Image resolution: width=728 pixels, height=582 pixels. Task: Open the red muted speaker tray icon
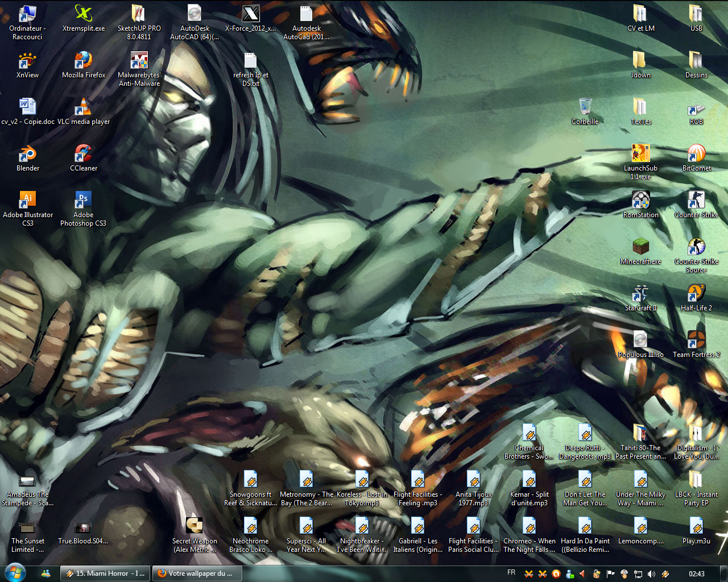[x=583, y=574]
